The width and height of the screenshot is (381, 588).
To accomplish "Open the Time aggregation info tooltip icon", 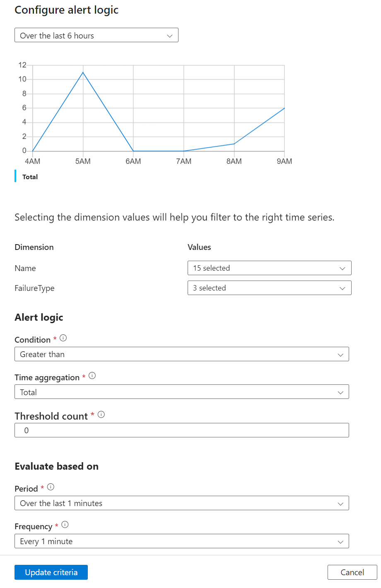I will (x=92, y=376).
